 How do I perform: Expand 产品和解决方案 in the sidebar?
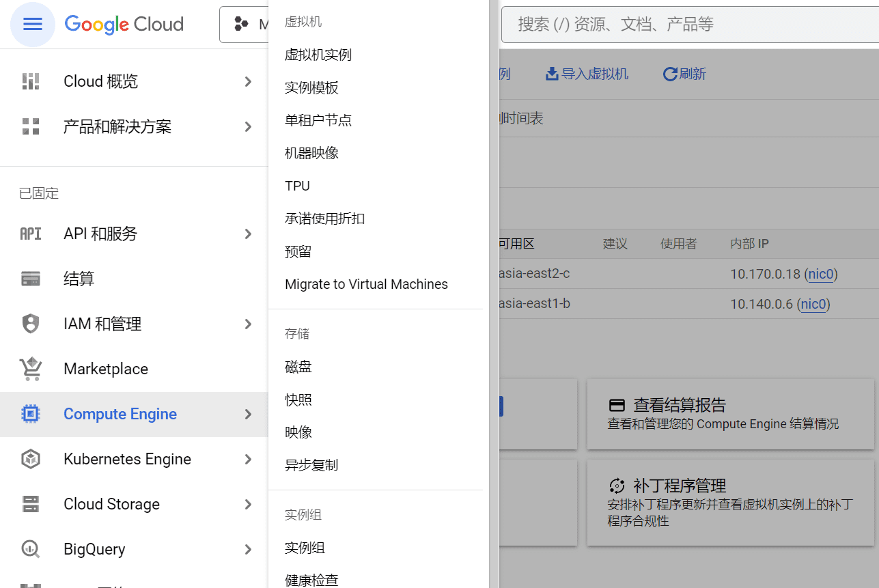tap(247, 126)
